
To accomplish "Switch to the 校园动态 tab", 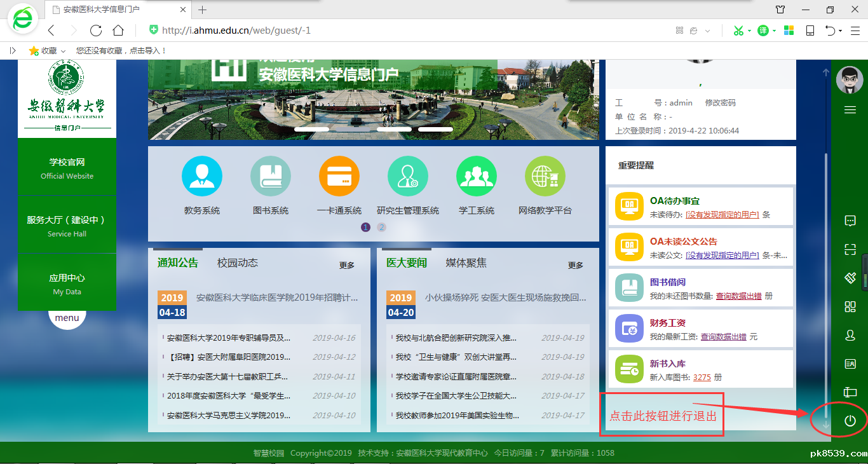I will 238,263.
